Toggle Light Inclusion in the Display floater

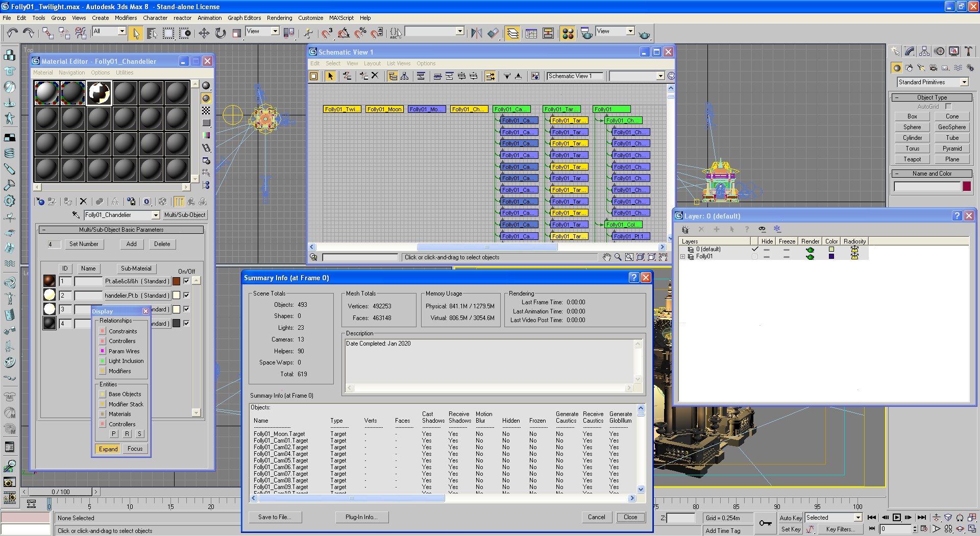(x=103, y=361)
